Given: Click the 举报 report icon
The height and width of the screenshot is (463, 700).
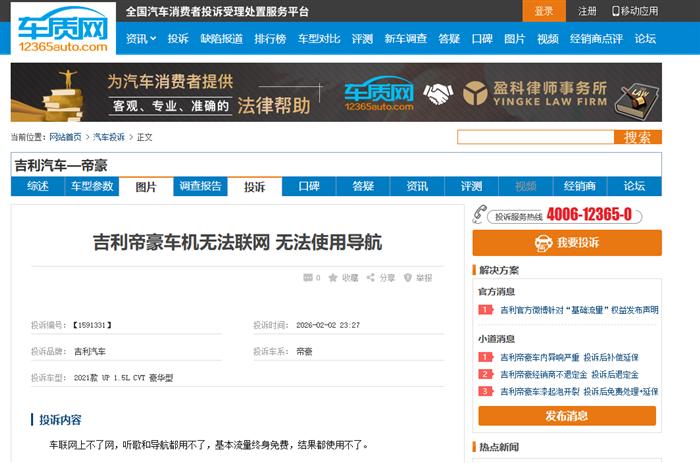Looking at the screenshot, I should click(x=408, y=278).
